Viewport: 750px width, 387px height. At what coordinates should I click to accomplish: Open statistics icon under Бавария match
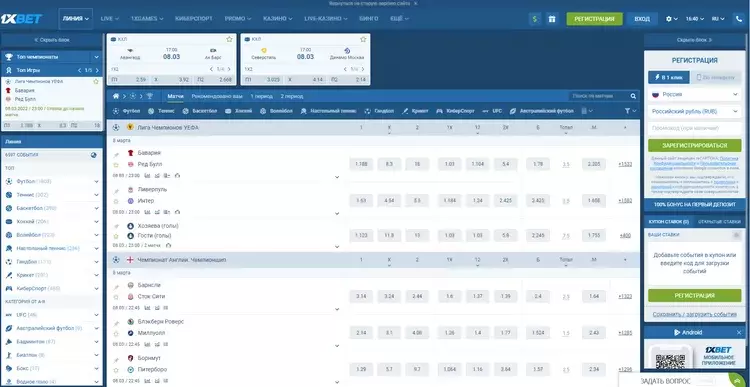(147, 176)
